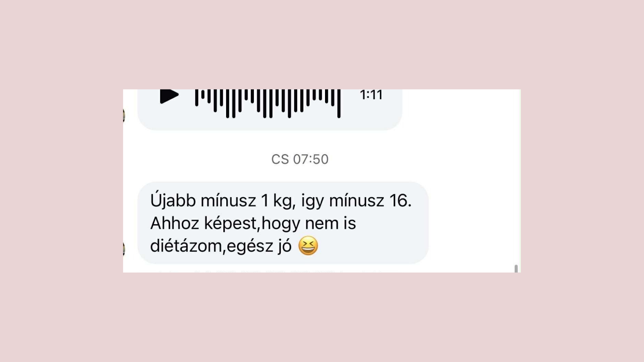Click the tallest last bar of the waveform
The width and height of the screenshot is (644, 362).
point(339,104)
